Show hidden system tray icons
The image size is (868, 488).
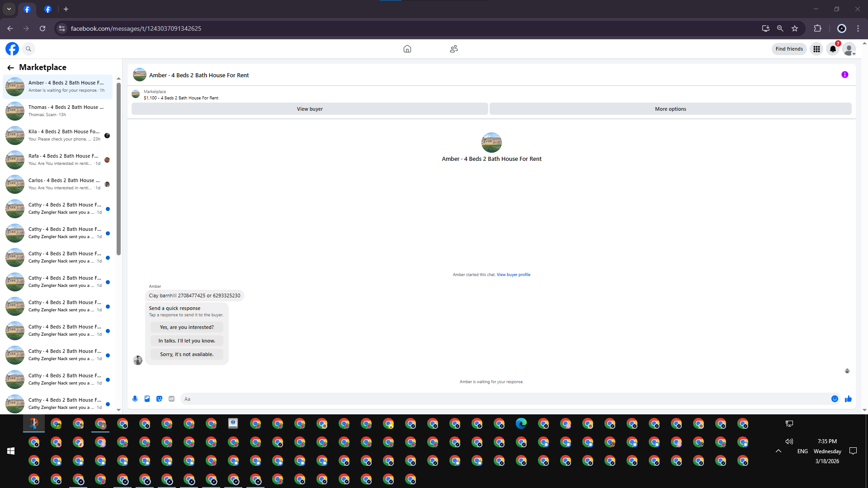pyautogui.click(x=778, y=451)
